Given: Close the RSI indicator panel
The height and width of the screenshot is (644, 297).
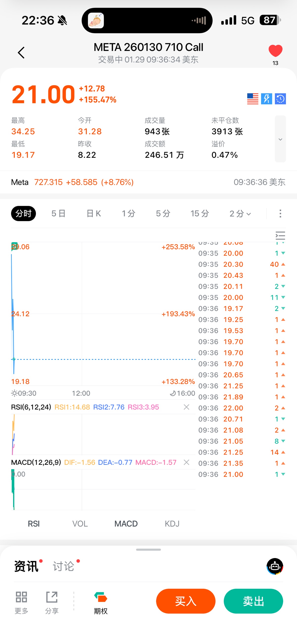Looking at the screenshot, I should (186, 407).
